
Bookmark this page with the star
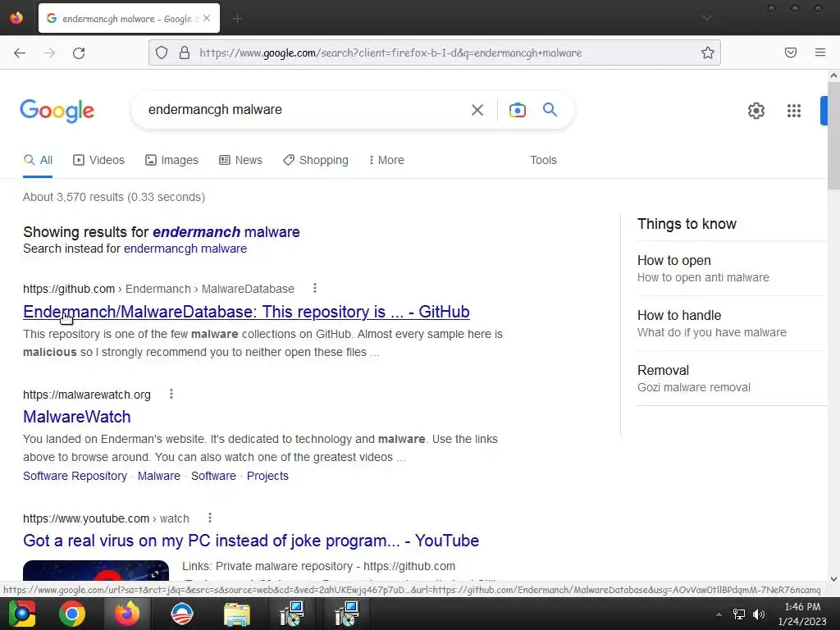[708, 52]
